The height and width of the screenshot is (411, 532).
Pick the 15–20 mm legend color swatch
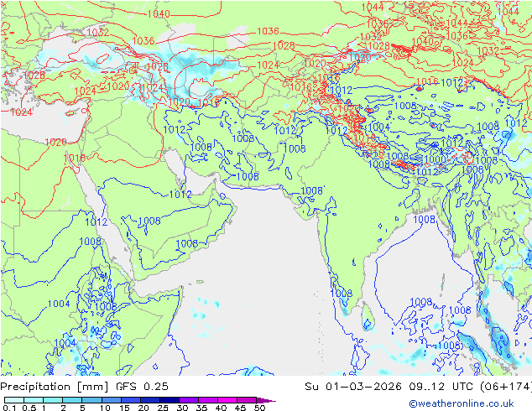[x=131, y=400]
